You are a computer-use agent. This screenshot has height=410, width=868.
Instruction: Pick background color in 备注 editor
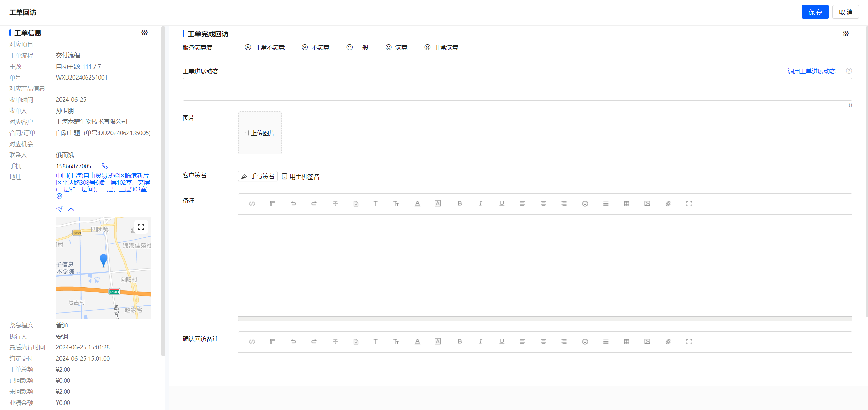(x=438, y=204)
